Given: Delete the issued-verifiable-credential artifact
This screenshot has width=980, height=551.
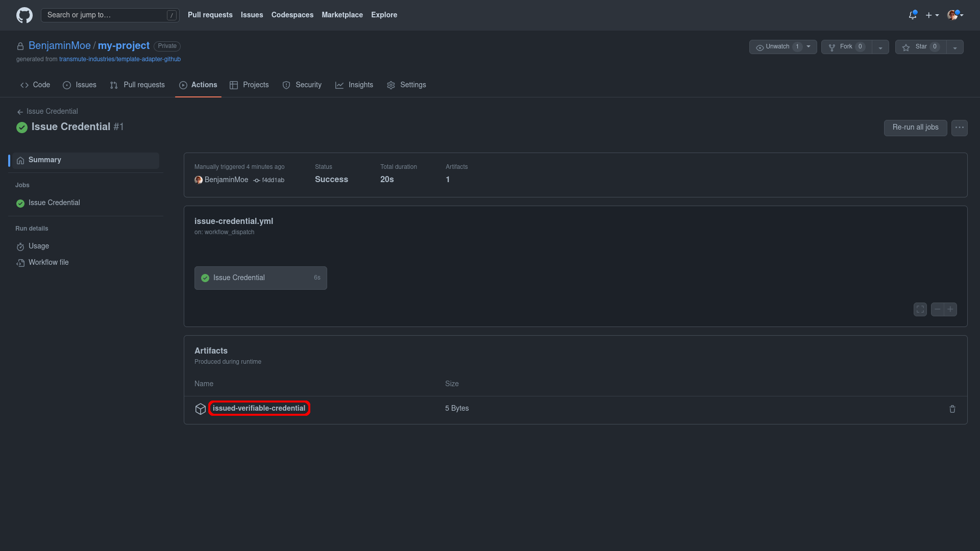Looking at the screenshot, I should [x=952, y=409].
